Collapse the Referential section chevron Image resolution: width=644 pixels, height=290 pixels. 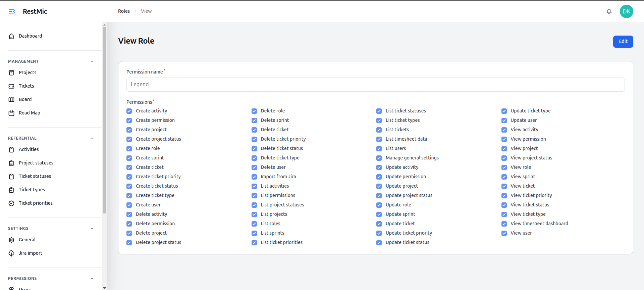click(92, 138)
